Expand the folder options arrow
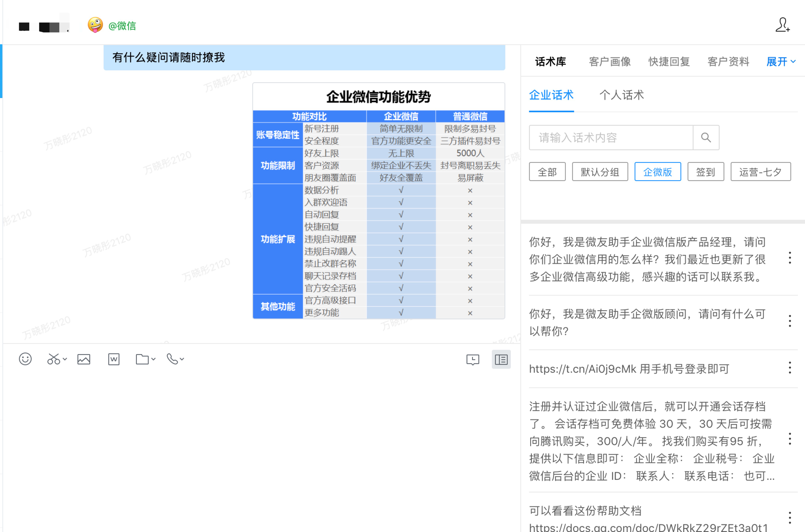The height and width of the screenshot is (532, 805). coord(153,359)
